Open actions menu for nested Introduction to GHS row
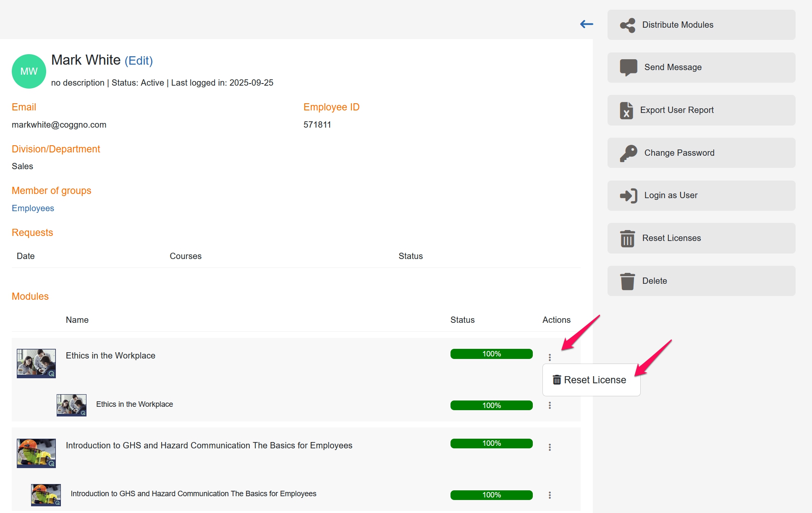The height and width of the screenshot is (513, 812). click(x=550, y=495)
